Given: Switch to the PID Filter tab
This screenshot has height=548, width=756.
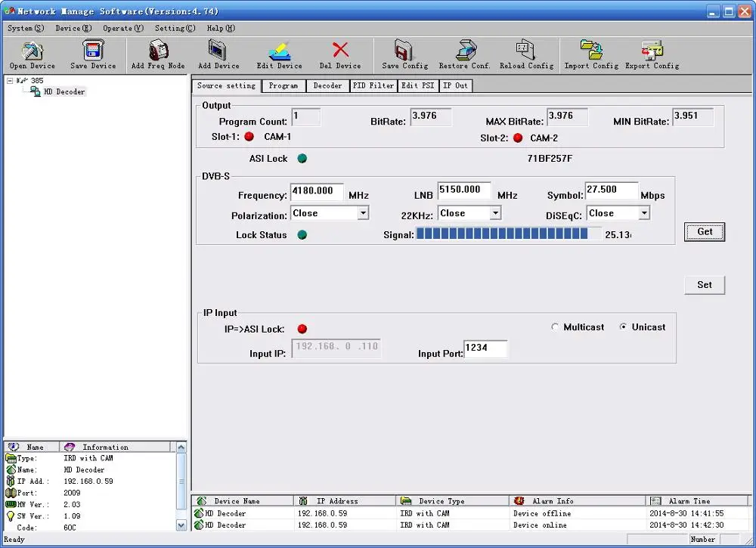Looking at the screenshot, I should tap(373, 85).
